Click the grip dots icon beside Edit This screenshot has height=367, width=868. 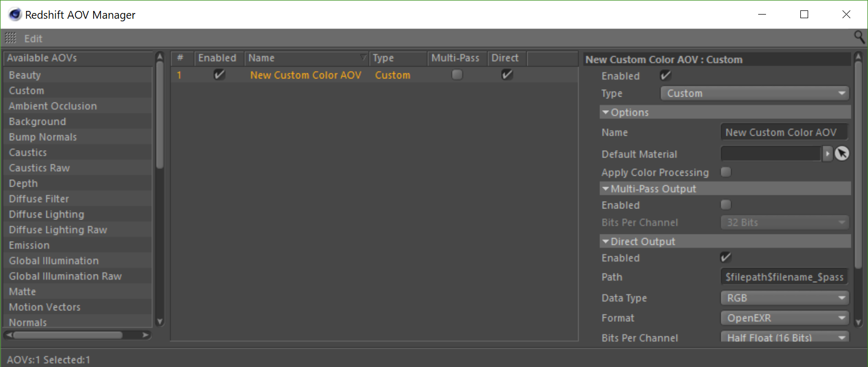(10, 38)
